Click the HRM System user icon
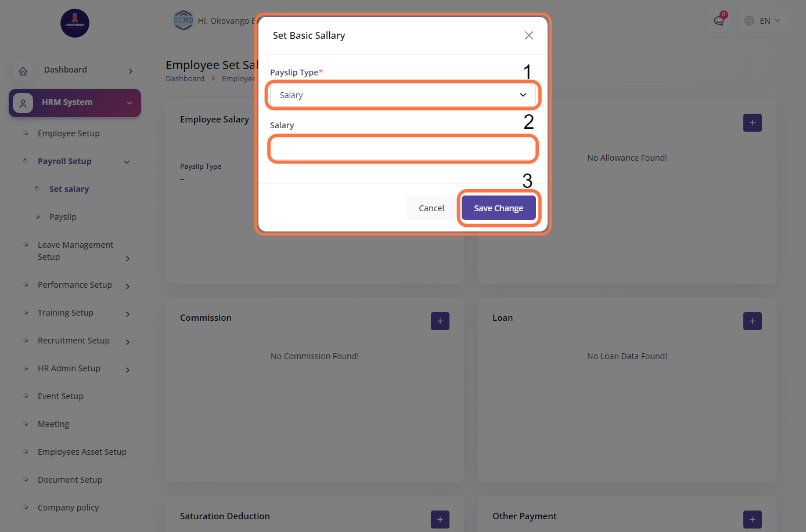Image resolution: width=806 pixels, height=532 pixels. [23, 103]
